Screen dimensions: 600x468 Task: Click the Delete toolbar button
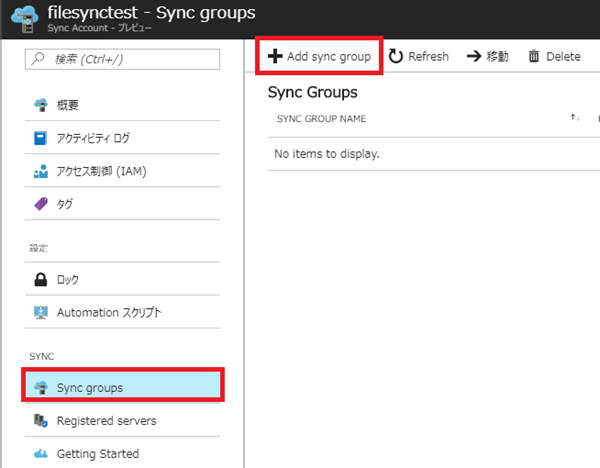click(x=554, y=56)
